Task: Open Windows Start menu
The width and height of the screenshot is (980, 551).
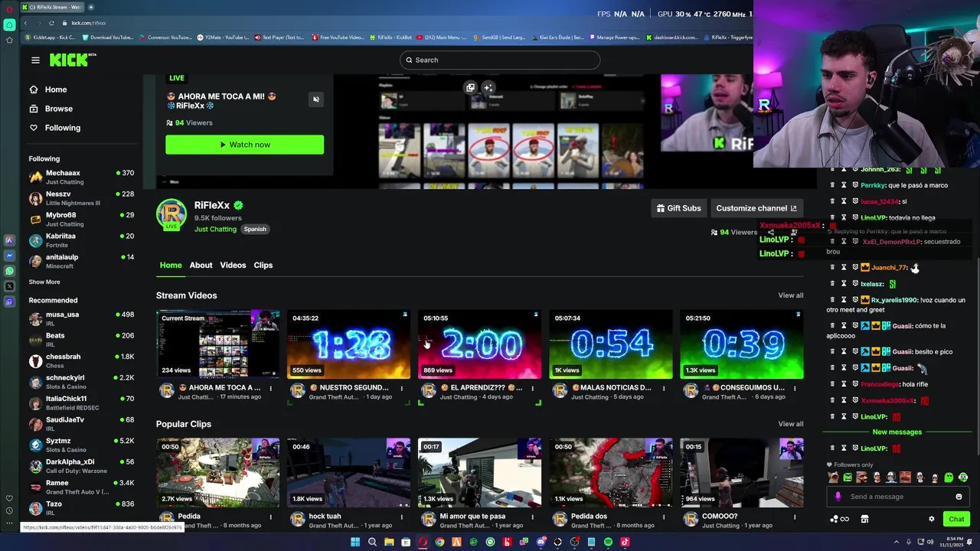Action: point(355,542)
